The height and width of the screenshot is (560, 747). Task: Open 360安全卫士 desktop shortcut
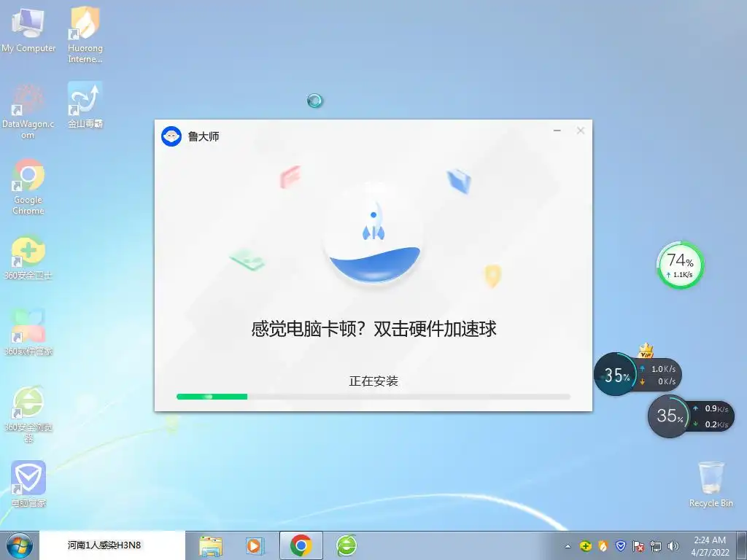pos(28,257)
